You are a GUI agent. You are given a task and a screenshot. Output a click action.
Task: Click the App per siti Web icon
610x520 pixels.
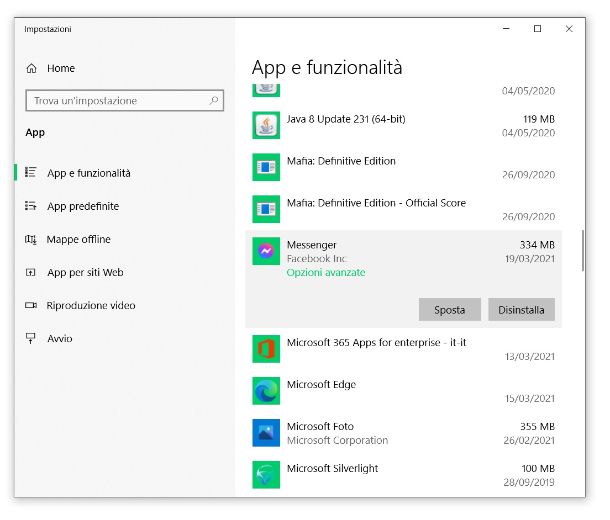pyautogui.click(x=31, y=272)
